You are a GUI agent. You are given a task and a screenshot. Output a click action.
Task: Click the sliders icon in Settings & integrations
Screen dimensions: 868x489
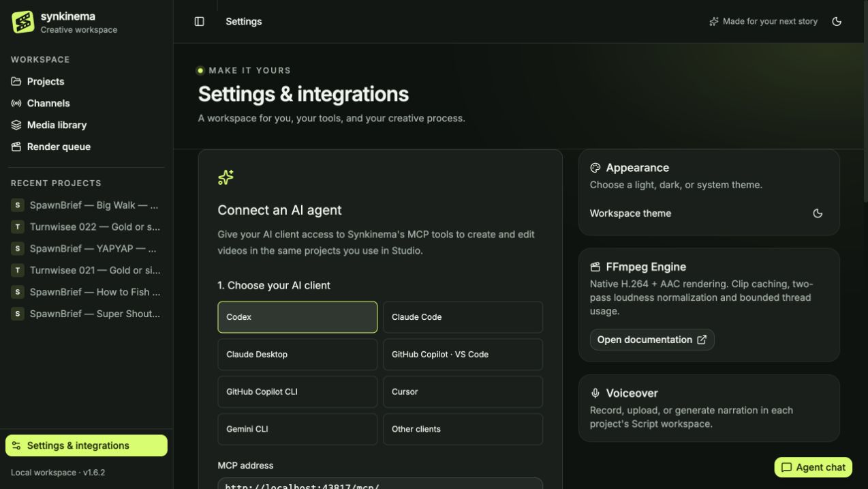16,445
